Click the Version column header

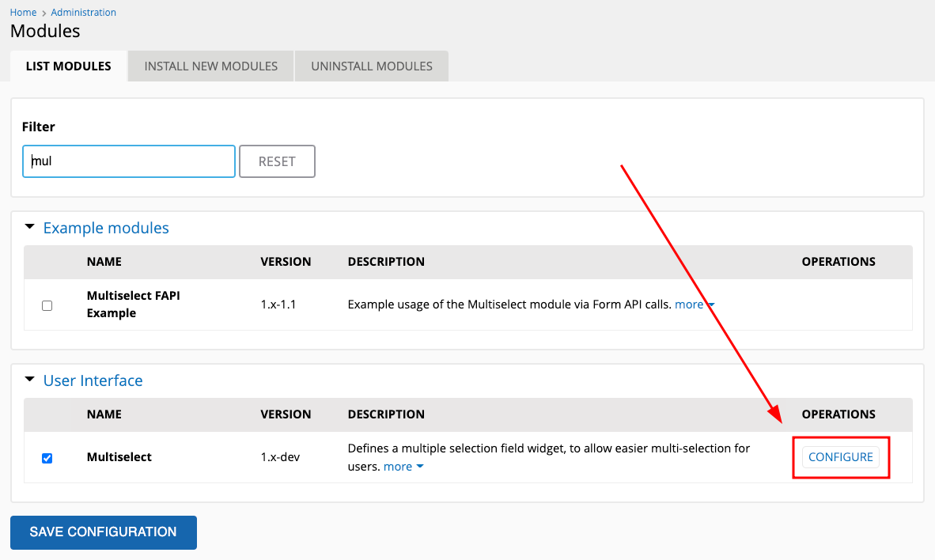pos(286,261)
